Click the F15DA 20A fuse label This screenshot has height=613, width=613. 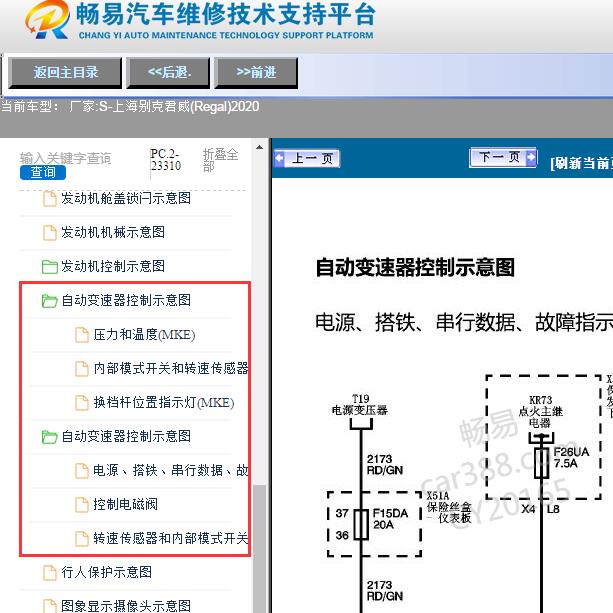pyautogui.click(x=390, y=519)
